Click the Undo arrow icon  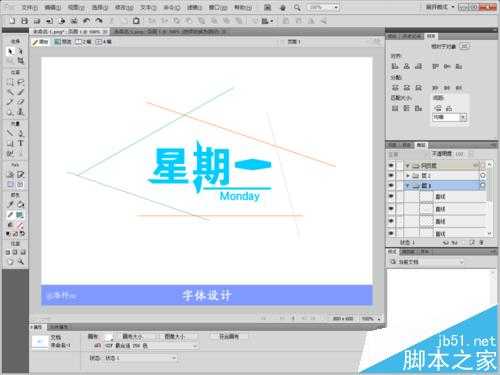coord(86,21)
